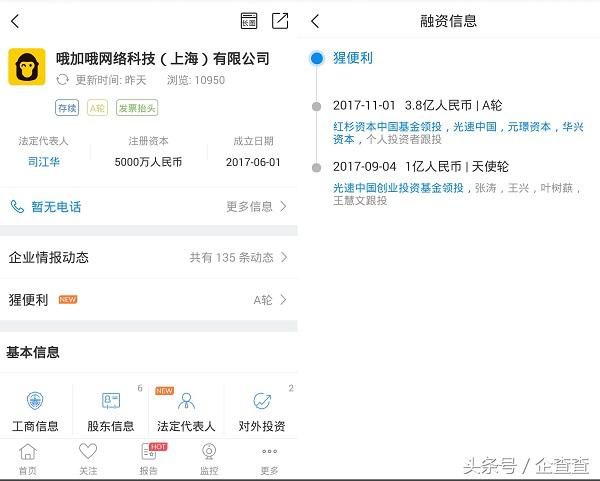The width and height of the screenshot is (600, 481).
Task: Tap the HOT badge on 报告
Action: click(x=158, y=447)
